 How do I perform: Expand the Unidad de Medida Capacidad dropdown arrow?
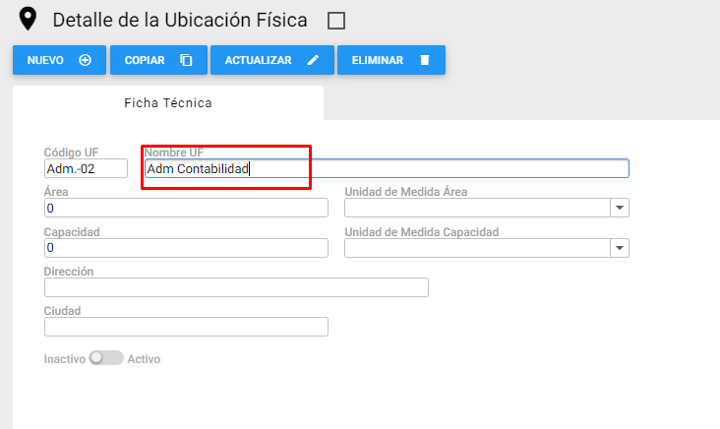[619, 248]
